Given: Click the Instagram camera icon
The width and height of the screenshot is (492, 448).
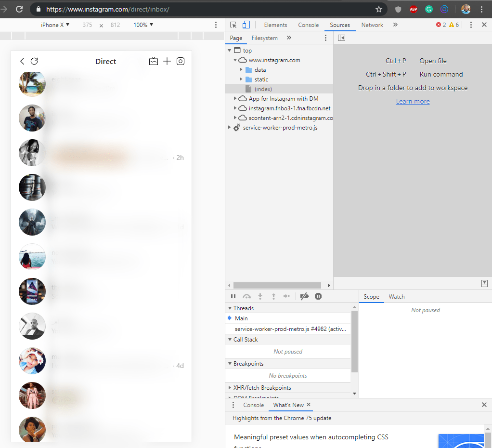Looking at the screenshot, I should point(181,61).
